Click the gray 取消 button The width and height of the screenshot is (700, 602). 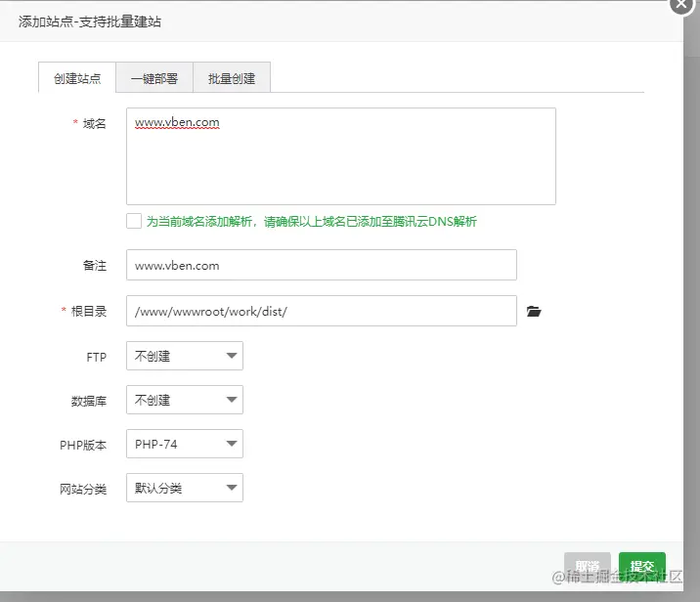pos(587,566)
